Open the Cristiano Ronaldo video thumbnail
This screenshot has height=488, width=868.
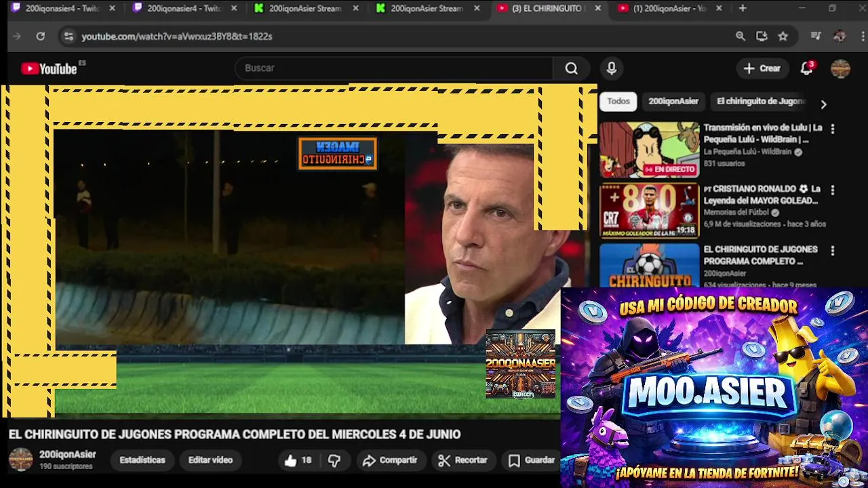(x=649, y=211)
